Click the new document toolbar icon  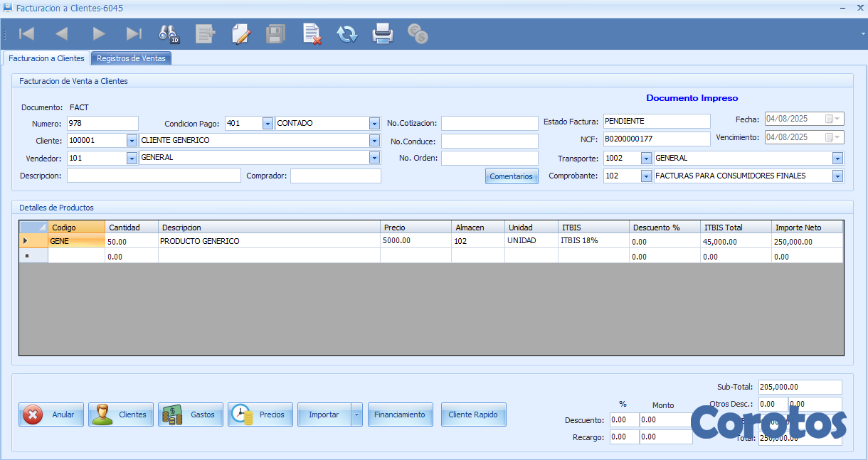point(206,34)
